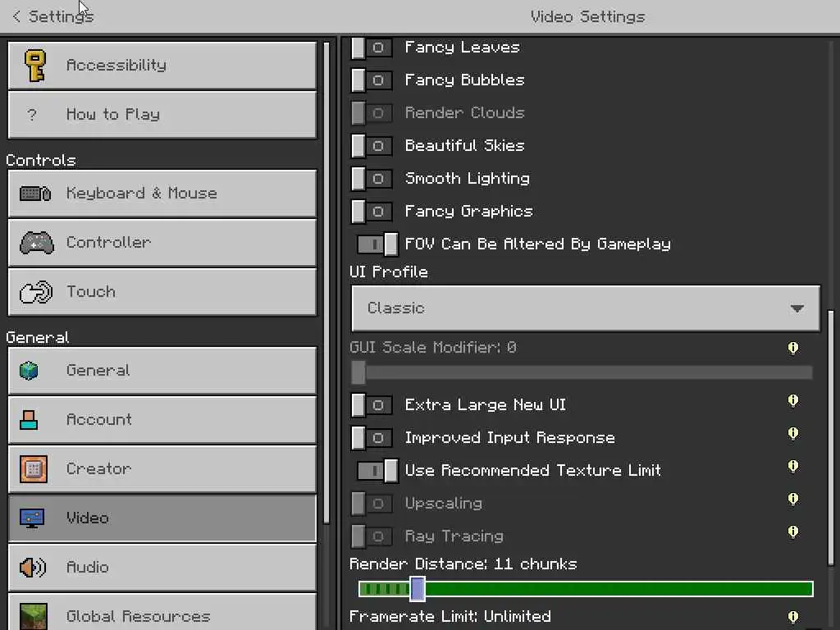The width and height of the screenshot is (840, 630).
Task: Click the gamepad Controller icon
Action: 36,243
